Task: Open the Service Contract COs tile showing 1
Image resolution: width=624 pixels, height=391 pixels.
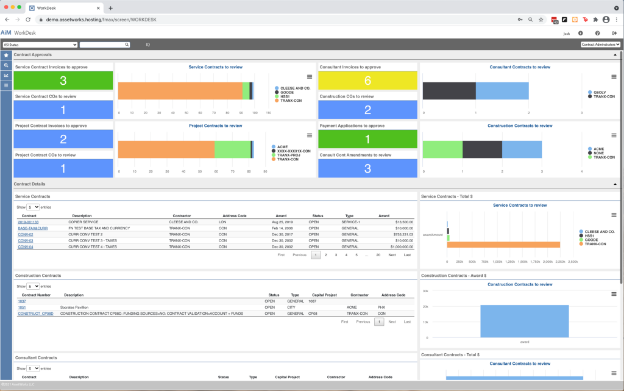Action: 63,110
